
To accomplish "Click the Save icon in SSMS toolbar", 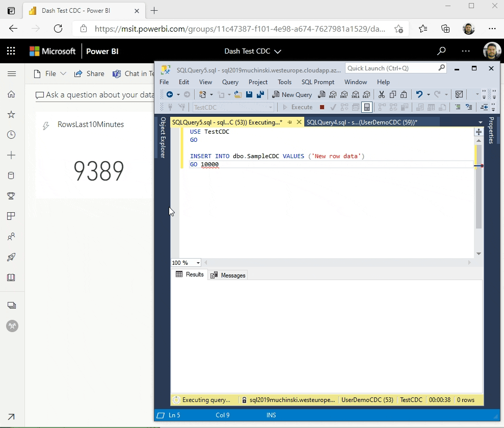I will point(249,94).
